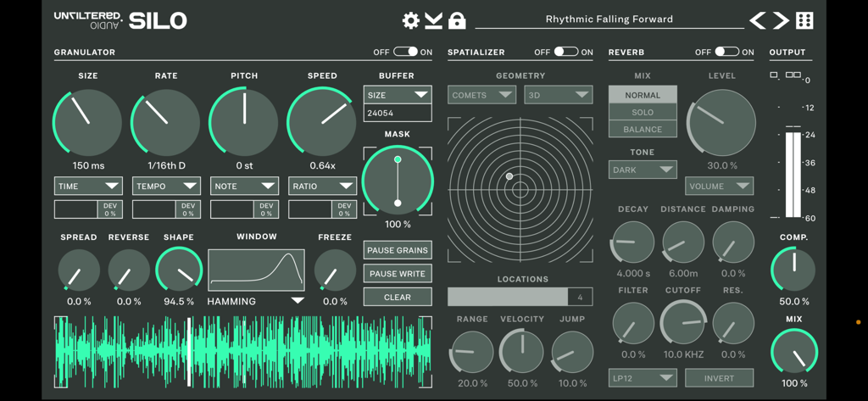Select the double-square stereo output icon
This screenshot has width=868, height=401.
click(x=793, y=75)
